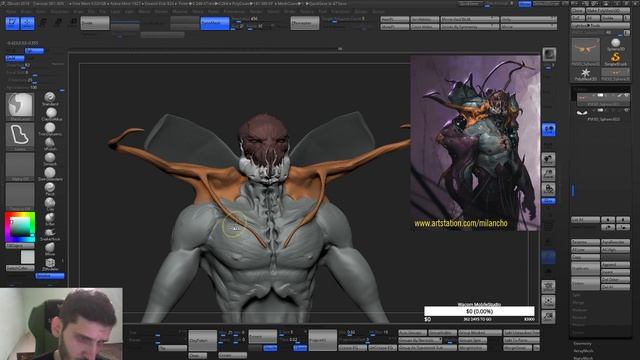Select the Inflat brush
The width and height of the screenshot is (640, 360).
point(50,218)
